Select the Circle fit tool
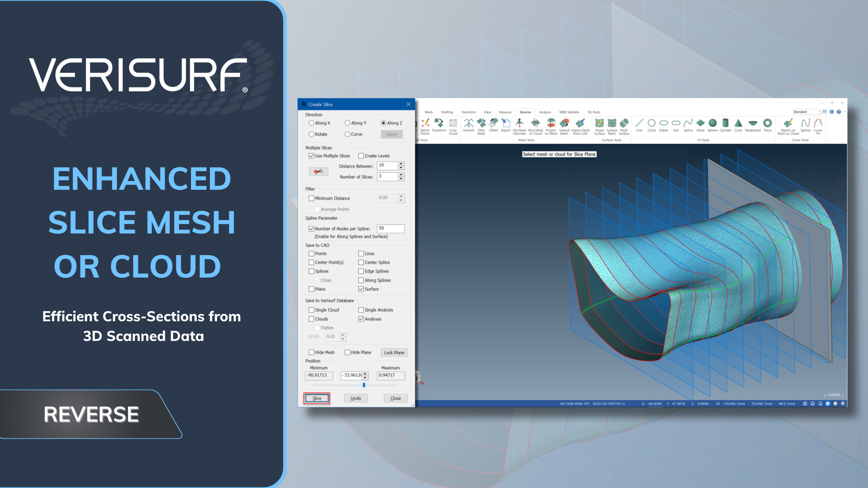This screenshot has height=488, width=868. [x=651, y=125]
